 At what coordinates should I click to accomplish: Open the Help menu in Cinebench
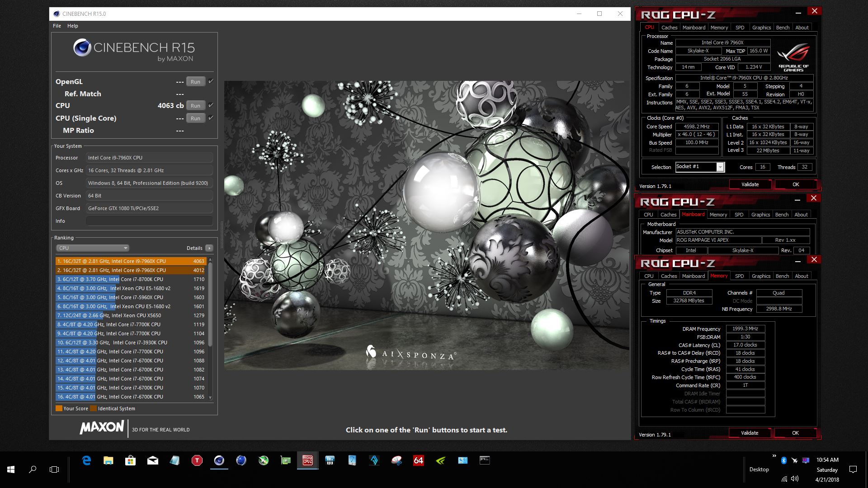72,26
